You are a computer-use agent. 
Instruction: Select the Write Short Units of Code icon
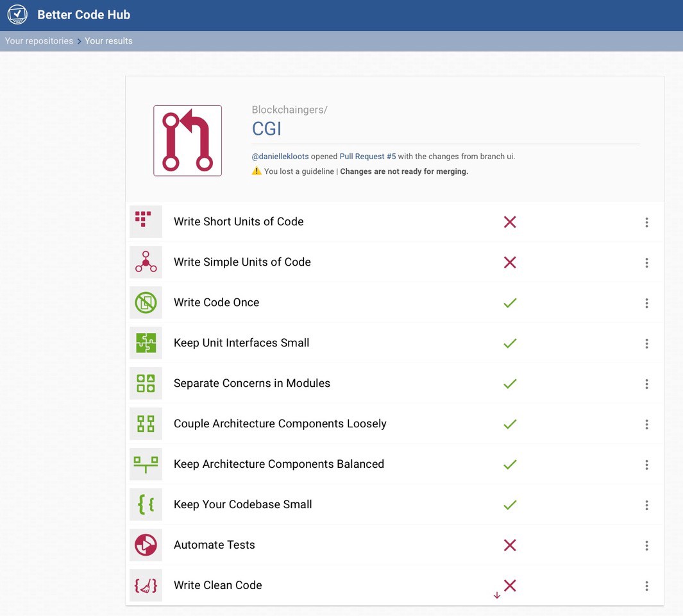click(146, 221)
